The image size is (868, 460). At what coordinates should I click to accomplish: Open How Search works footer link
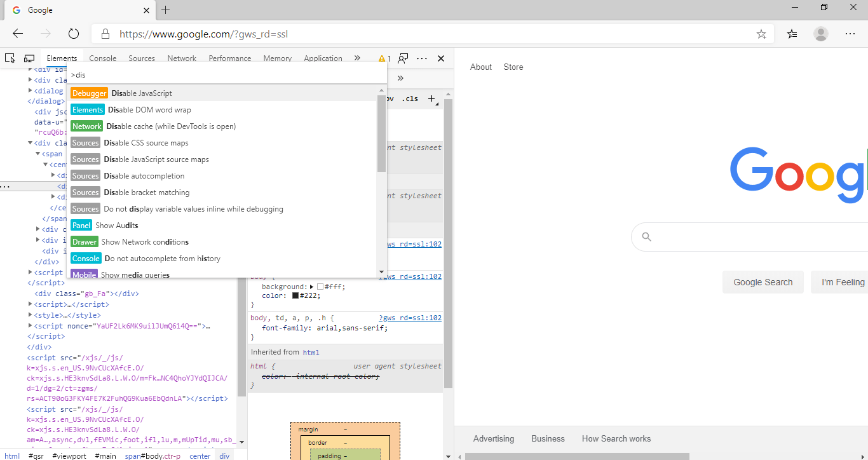tap(616, 439)
